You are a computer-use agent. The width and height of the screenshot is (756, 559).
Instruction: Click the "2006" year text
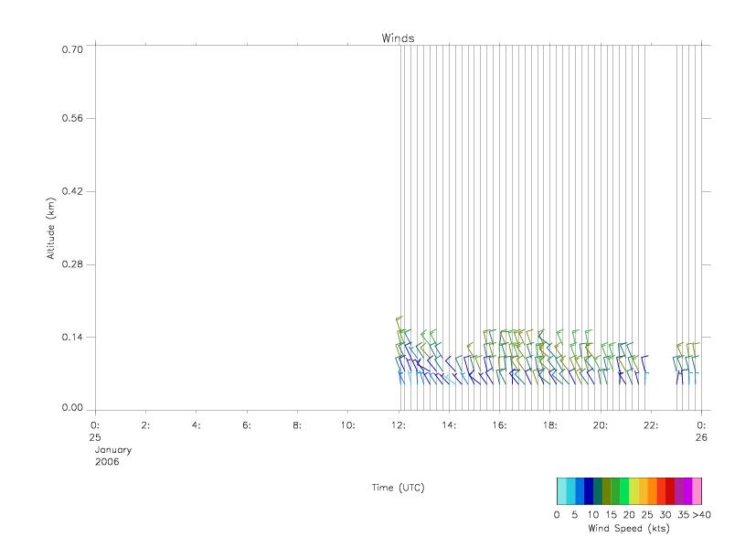[x=107, y=461]
